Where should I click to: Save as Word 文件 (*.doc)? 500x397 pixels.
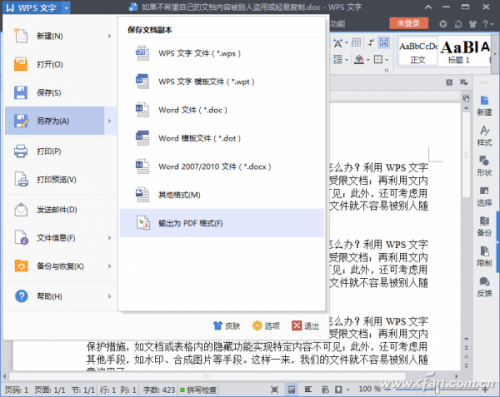tap(222, 110)
